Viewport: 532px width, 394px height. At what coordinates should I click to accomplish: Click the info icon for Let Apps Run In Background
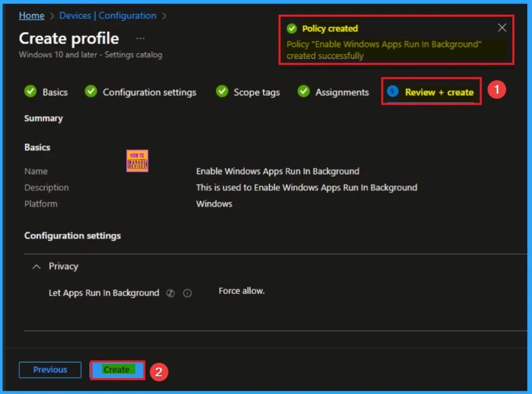(x=188, y=293)
